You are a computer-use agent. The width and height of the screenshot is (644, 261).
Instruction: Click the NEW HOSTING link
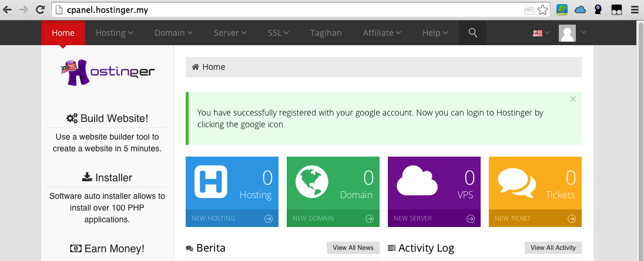213,218
